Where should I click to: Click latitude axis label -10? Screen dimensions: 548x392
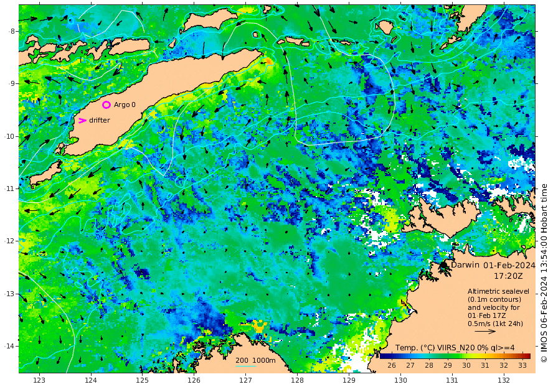point(10,136)
